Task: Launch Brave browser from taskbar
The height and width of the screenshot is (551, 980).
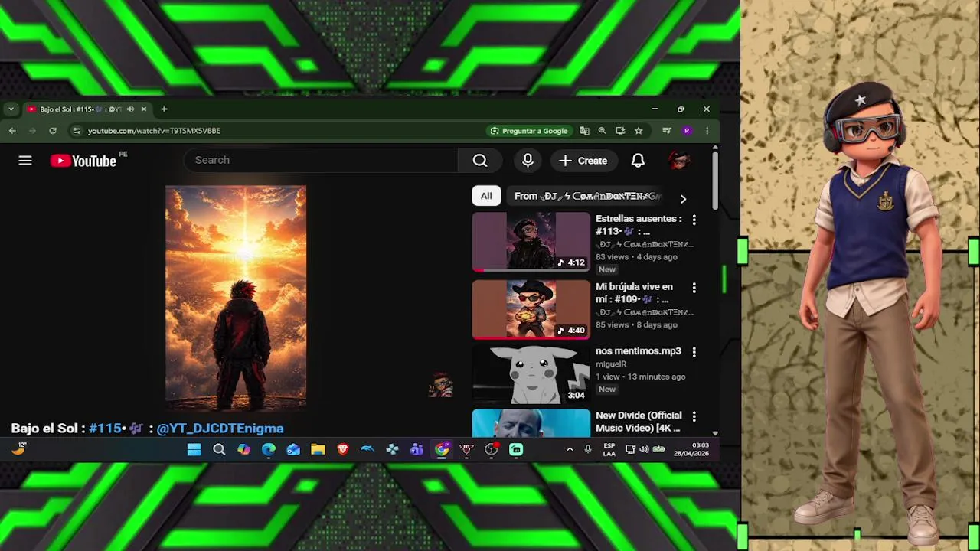Action: (343, 450)
